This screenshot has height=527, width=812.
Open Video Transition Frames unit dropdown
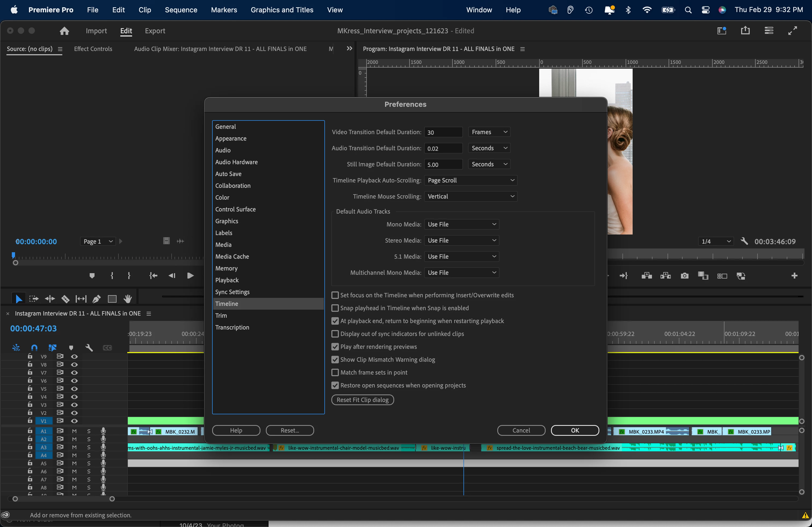click(x=489, y=132)
